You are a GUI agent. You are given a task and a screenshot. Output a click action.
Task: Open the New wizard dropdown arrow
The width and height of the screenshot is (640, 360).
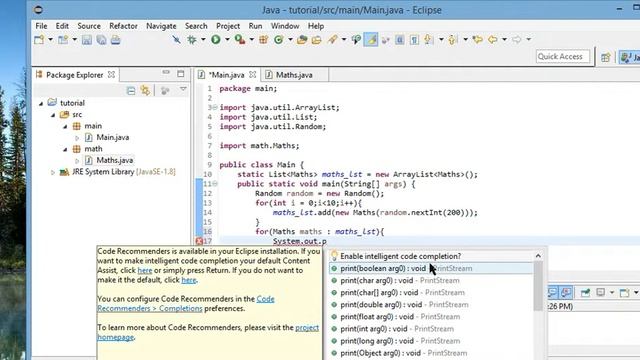50,40
